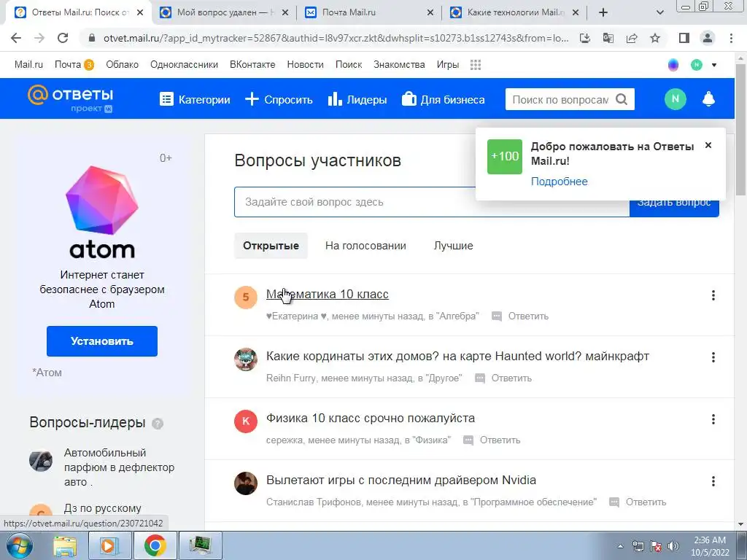The height and width of the screenshot is (560, 747).
Task: Click Подробнее link in welcome popup
Action: coord(560,182)
